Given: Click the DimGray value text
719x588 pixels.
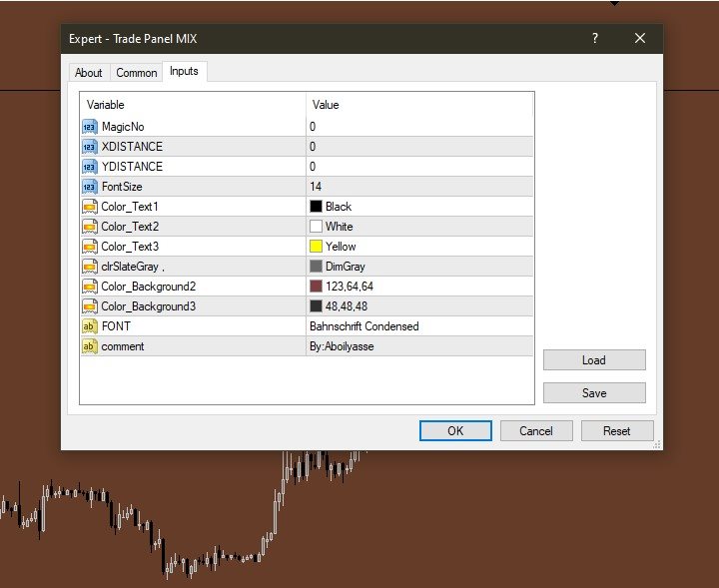Looking at the screenshot, I should tap(346, 267).
